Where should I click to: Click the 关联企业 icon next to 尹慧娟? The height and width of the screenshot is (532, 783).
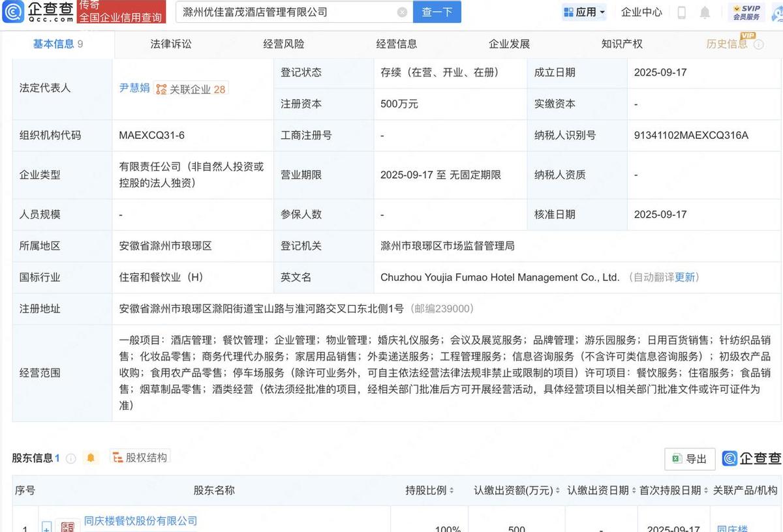pyautogui.click(x=161, y=89)
